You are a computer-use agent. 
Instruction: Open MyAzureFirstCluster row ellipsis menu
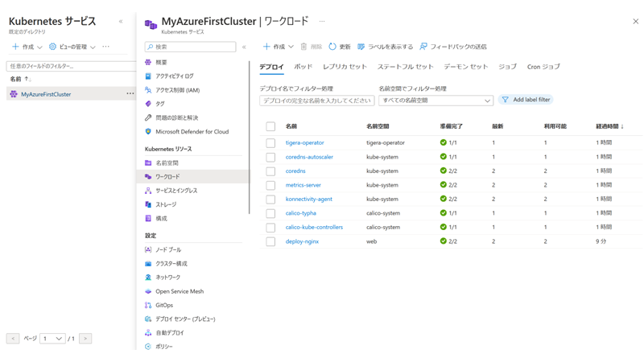[x=130, y=93]
